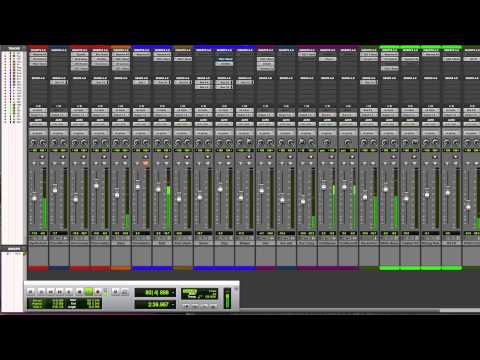
Task: Open orange track's automation mode selector
Action: pos(121,124)
